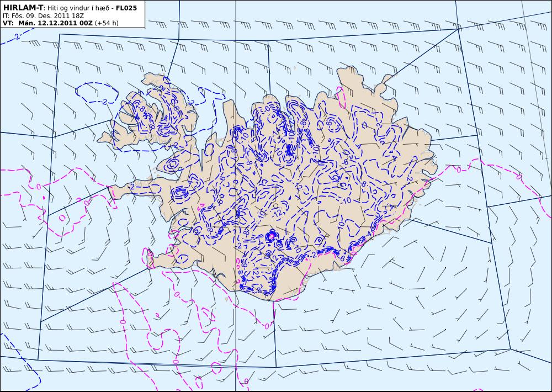Select the 'IT: Fös. 09. Des. 2011 18Z' line
The width and height of the screenshot is (552, 392).
pyautogui.click(x=43, y=16)
